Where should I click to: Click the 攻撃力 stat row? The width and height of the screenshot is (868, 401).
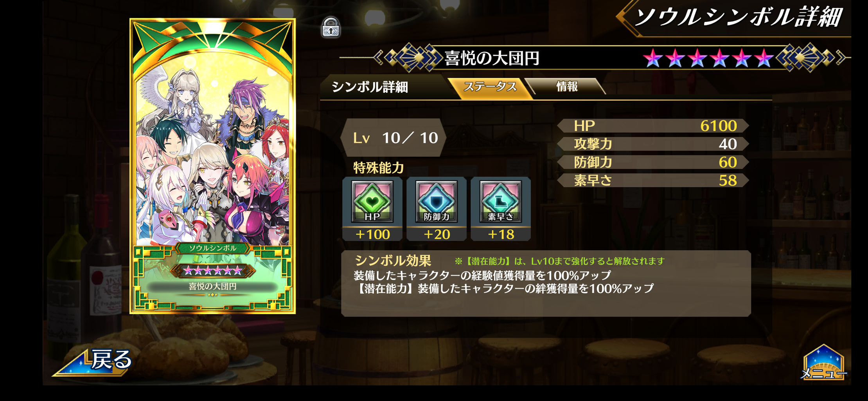653,144
